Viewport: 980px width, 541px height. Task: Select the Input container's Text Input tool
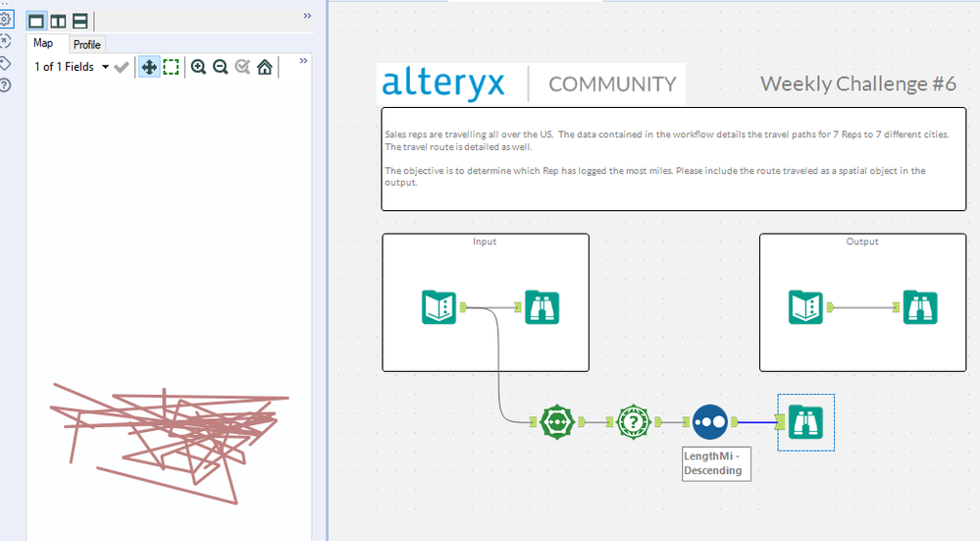[438, 306]
